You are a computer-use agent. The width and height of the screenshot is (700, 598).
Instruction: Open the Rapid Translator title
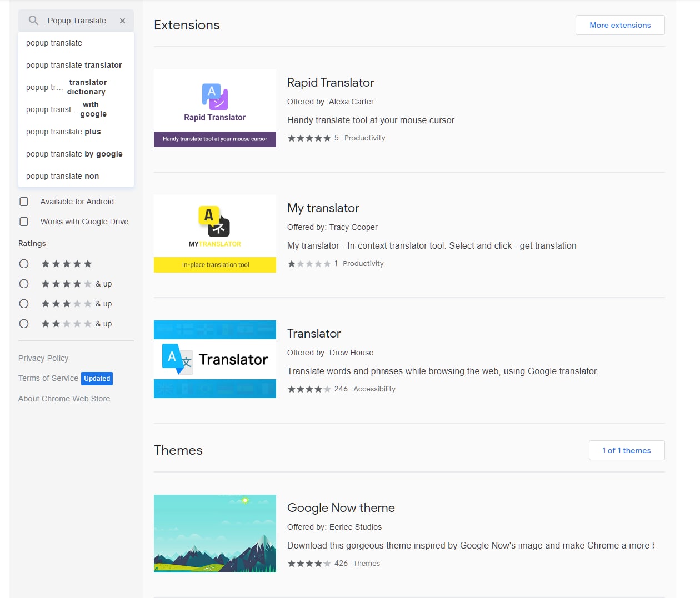point(331,83)
